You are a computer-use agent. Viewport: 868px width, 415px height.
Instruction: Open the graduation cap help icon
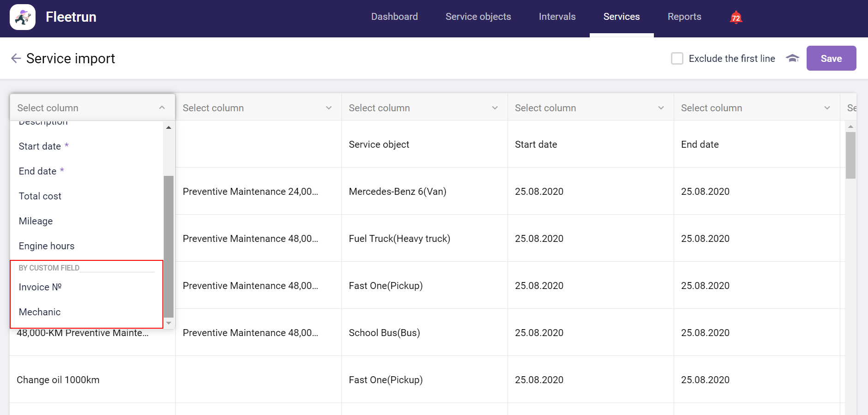pyautogui.click(x=792, y=58)
